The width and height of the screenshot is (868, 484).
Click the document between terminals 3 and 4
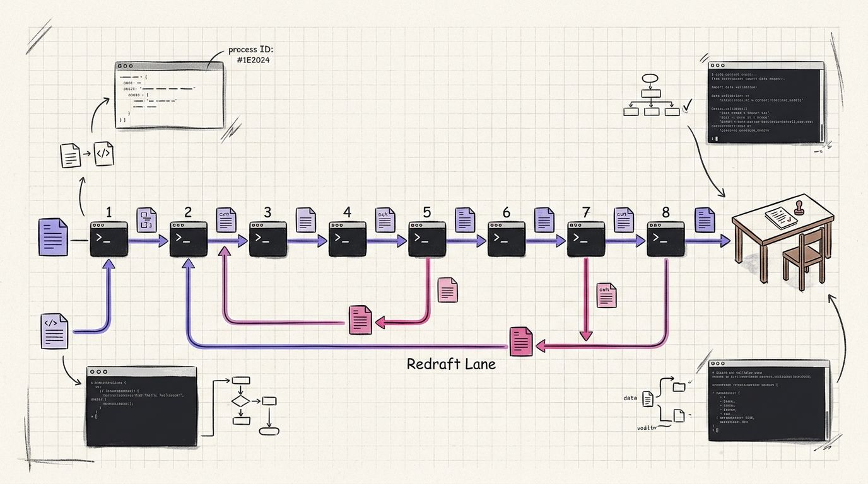pyautogui.click(x=306, y=220)
